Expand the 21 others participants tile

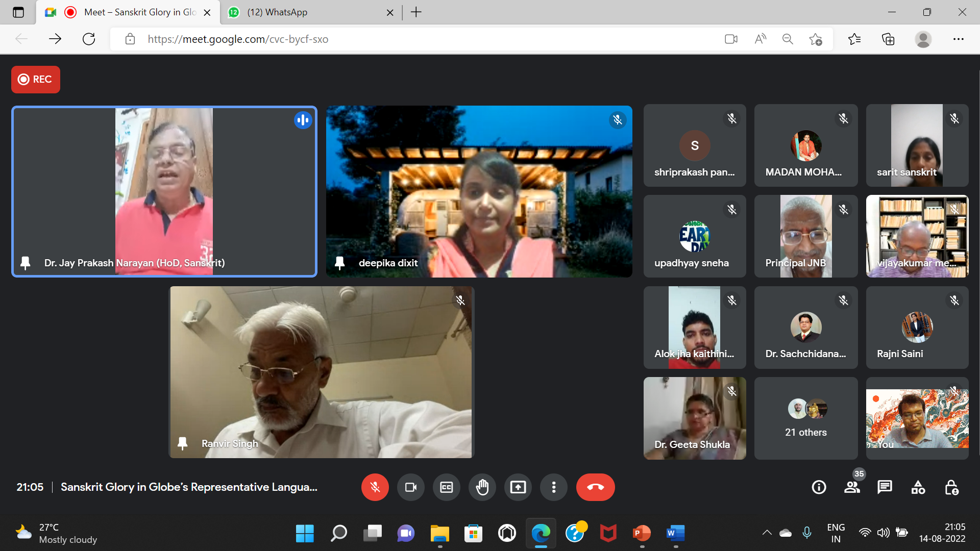805,418
